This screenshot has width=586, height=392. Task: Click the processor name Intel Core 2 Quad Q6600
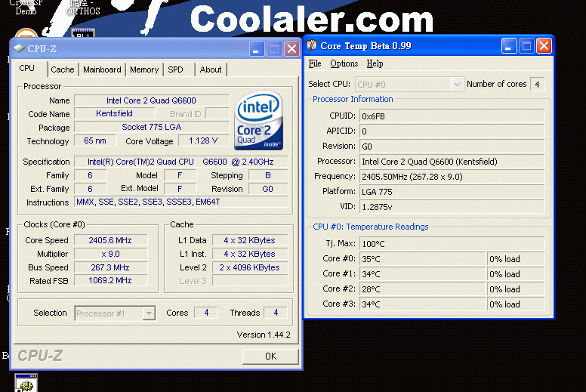151,100
